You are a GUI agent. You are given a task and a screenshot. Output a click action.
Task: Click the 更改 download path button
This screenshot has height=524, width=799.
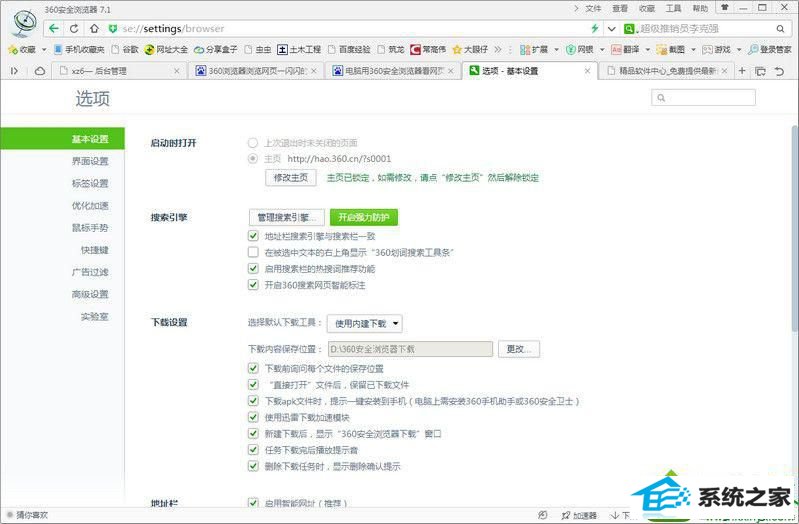[x=519, y=349]
